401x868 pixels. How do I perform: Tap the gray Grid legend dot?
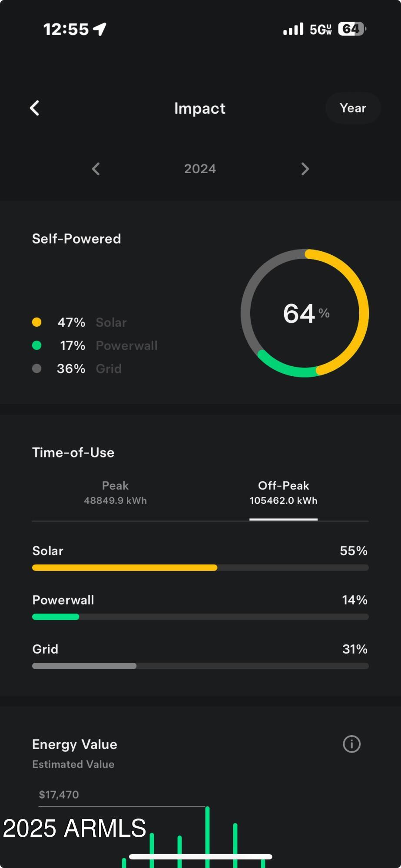click(x=37, y=368)
